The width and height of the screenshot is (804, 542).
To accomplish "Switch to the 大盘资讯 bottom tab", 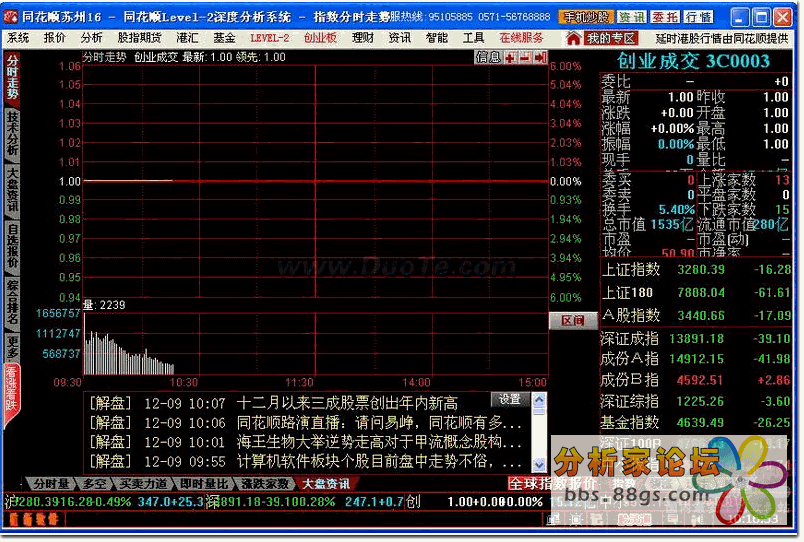I will (326, 484).
